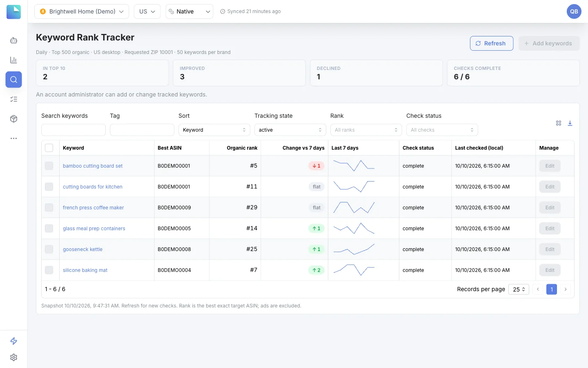Open the gooseneck kettle keyword link
Viewport: 588px width, 368px height.
pyautogui.click(x=82, y=249)
